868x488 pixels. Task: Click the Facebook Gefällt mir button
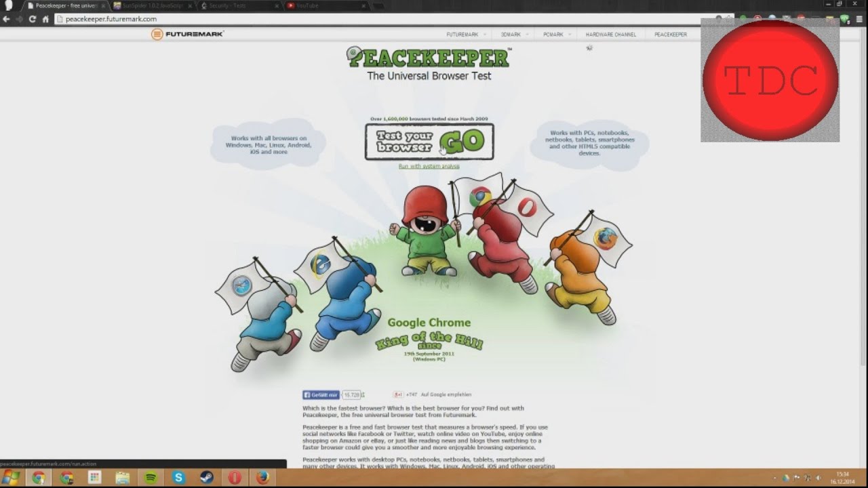pos(321,394)
